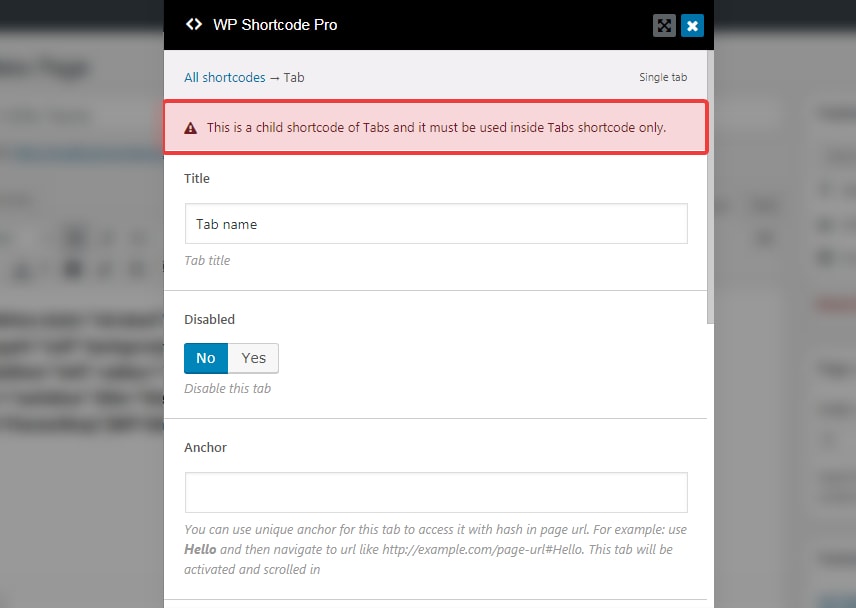The image size is (856, 608).
Task: Click the Anchor field label
Action: [x=205, y=447]
